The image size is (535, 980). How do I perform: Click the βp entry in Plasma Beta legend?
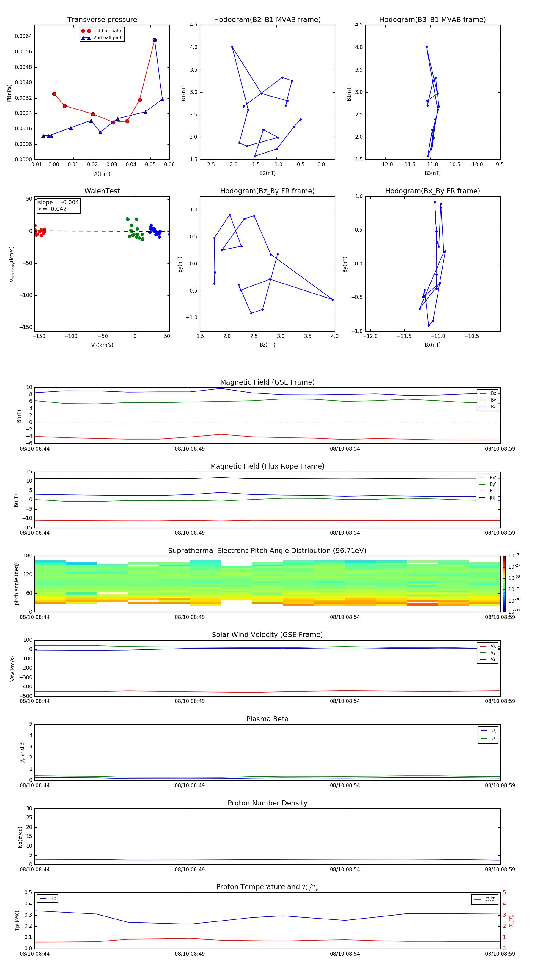point(488,731)
